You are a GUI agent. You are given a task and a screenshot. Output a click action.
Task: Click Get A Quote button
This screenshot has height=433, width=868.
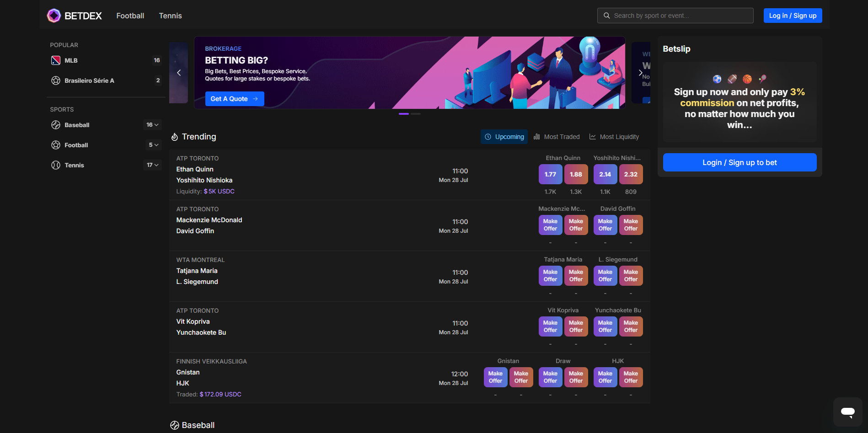[x=234, y=99]
